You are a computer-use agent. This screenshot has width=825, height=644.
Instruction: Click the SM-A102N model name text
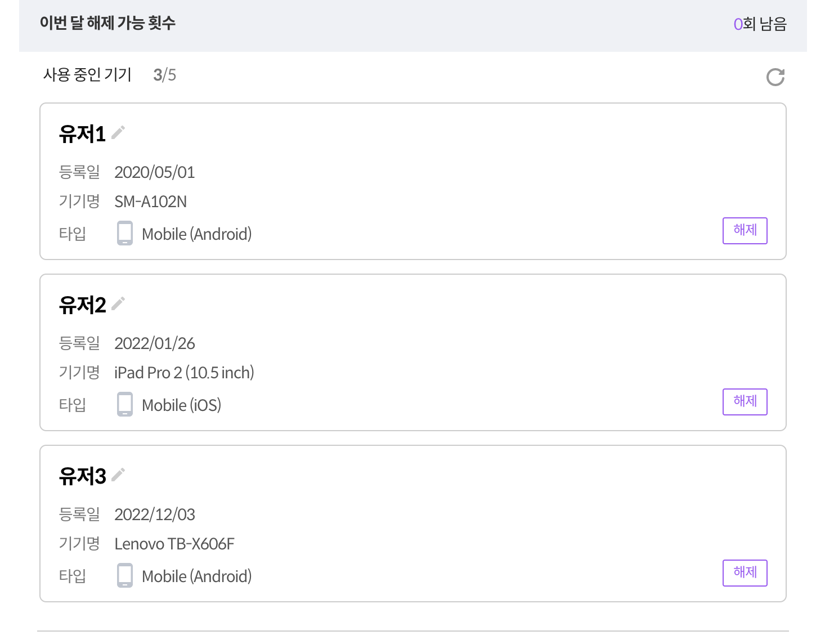tap(150, 202)
